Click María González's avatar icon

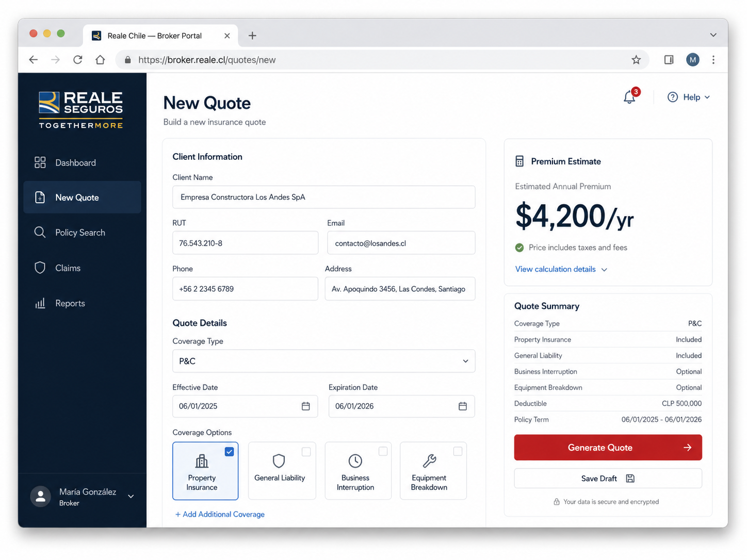pyautogui.click(x=41, y=497)
